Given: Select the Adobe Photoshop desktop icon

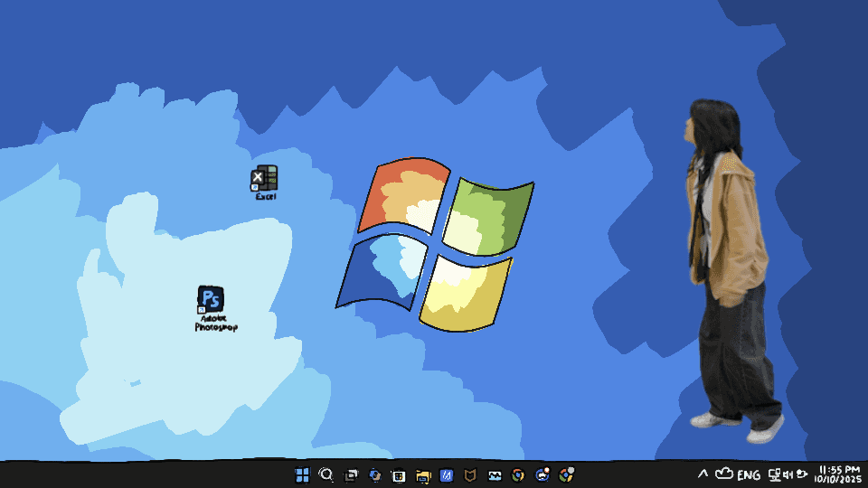Looking at the screenshot, I should pos(215,308).
